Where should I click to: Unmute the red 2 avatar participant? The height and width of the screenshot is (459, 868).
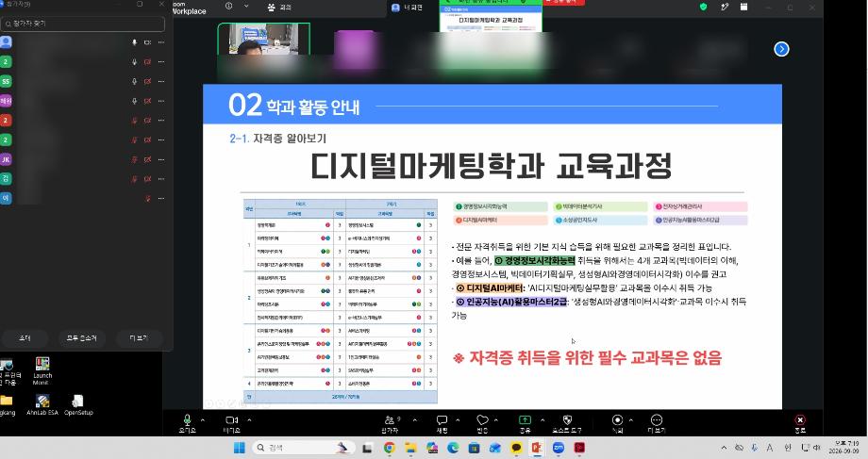tap(134, 121)
